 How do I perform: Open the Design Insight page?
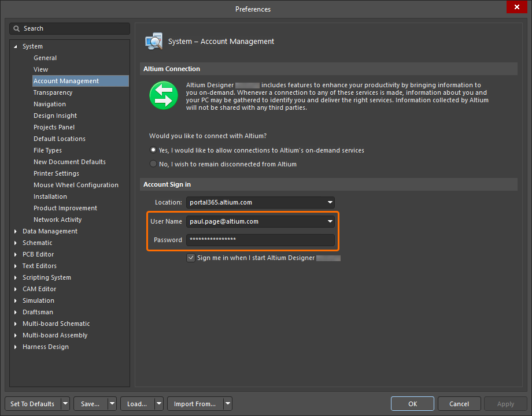tap(55, 116)
